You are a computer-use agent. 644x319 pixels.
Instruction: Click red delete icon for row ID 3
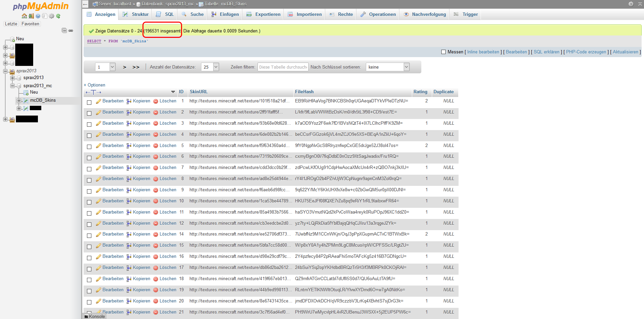pos(156,123)
